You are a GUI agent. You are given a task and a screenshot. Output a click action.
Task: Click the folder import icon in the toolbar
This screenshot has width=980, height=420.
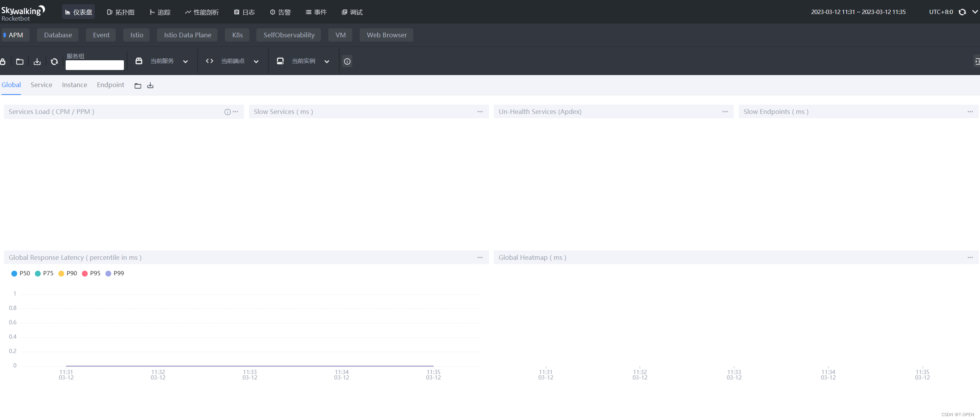point(20,61)
